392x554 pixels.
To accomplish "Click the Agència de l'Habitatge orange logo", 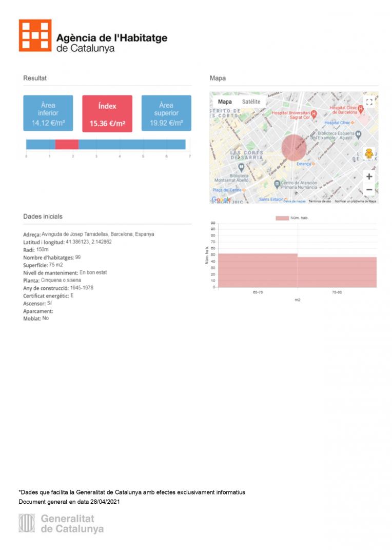I will click(35, 35).
